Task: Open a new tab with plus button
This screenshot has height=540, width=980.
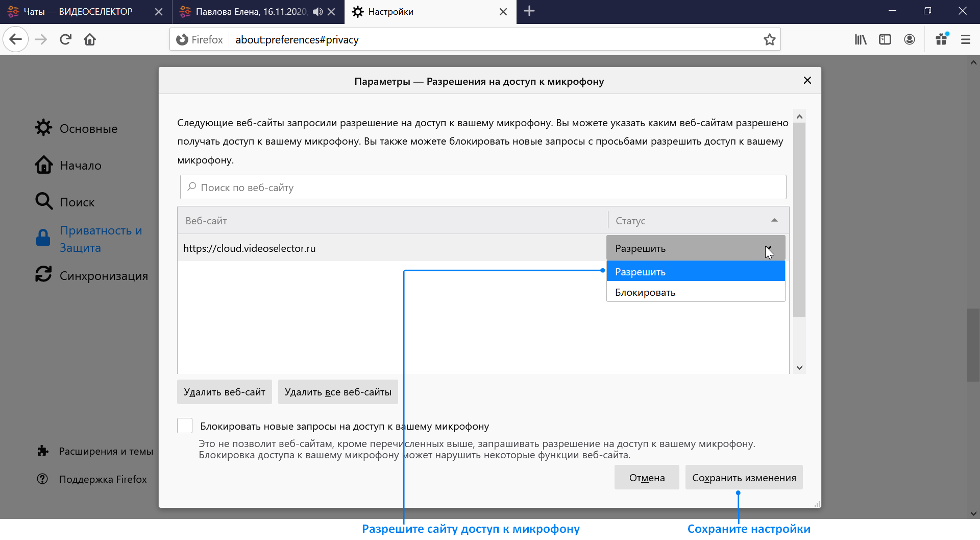Action: 529,11
